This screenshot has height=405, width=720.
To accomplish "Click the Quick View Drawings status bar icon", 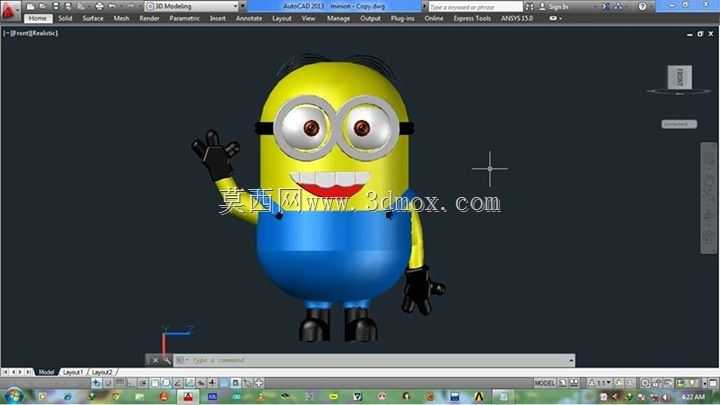I will 574,382.
